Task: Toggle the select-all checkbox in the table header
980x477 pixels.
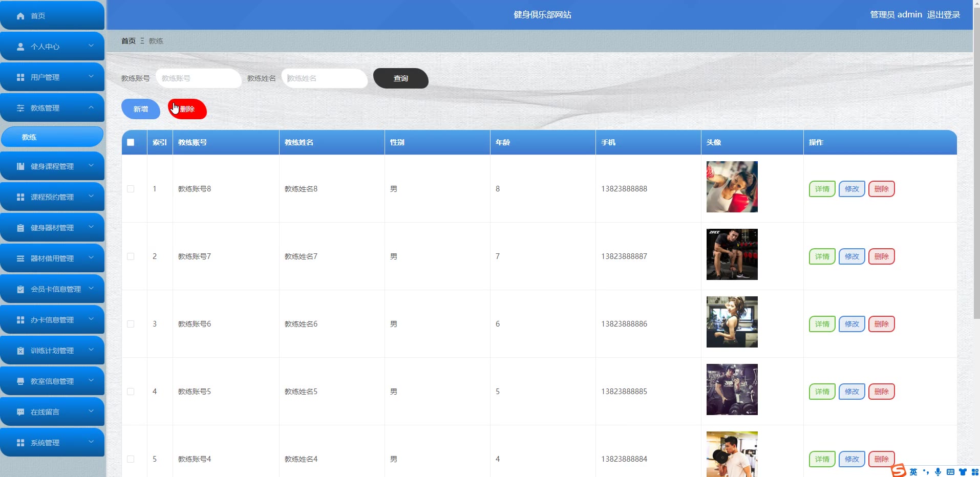Action: click(x=131, y=142)
